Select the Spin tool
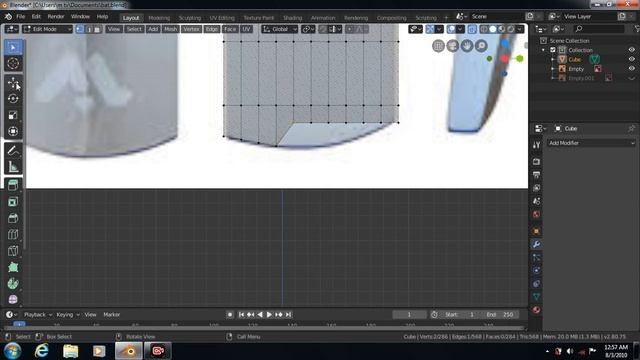 click(13, 284)
